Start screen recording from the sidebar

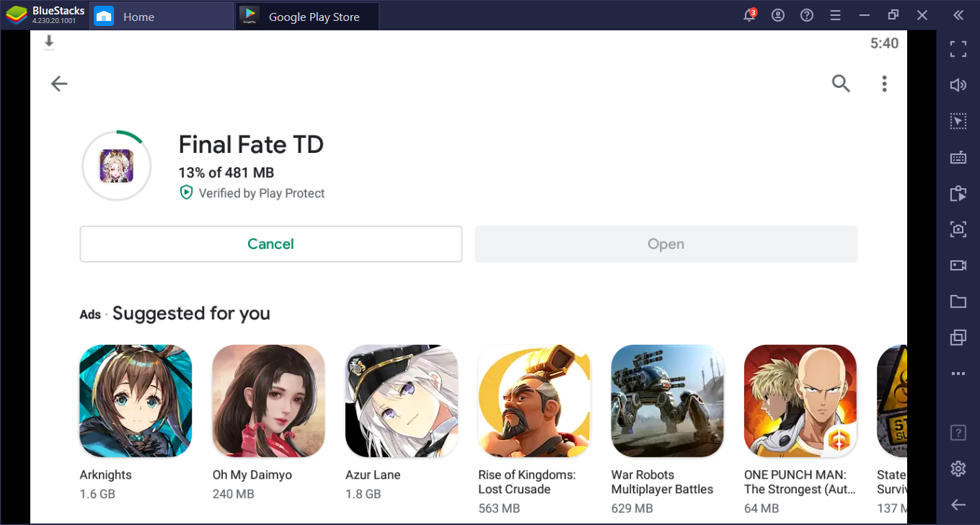click(958, 265)
